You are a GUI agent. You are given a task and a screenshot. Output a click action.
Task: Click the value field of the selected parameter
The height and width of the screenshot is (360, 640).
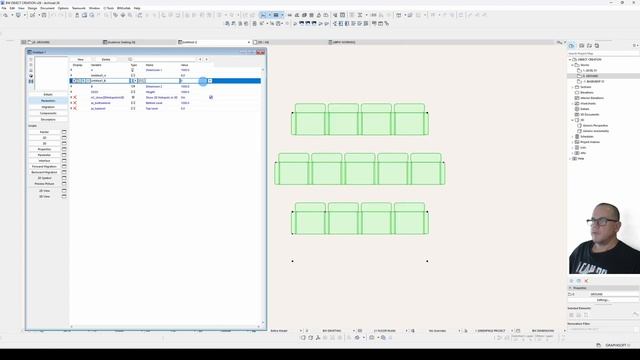193,81
